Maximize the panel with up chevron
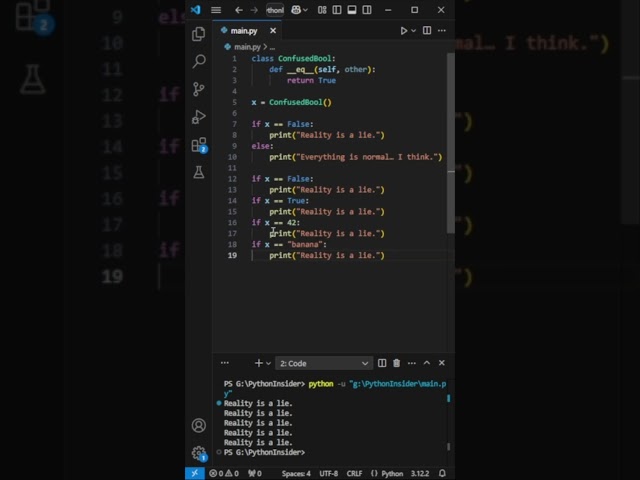Image resolution: width=640 pixels, height=480 pixels. point(427,363)
